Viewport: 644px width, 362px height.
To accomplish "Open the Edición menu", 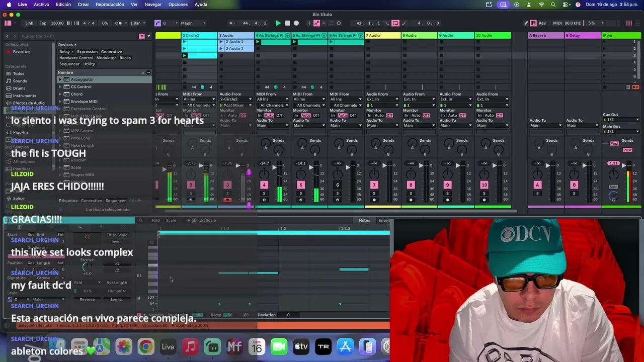I will [x=63, y=5].
